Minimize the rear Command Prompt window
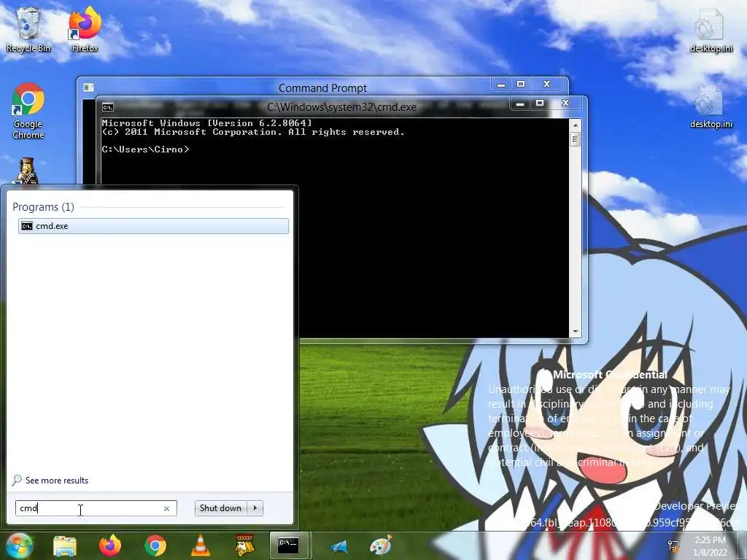The height and width of the screenshot is (560, 747). pyautogui.click(x=501, y=85)
